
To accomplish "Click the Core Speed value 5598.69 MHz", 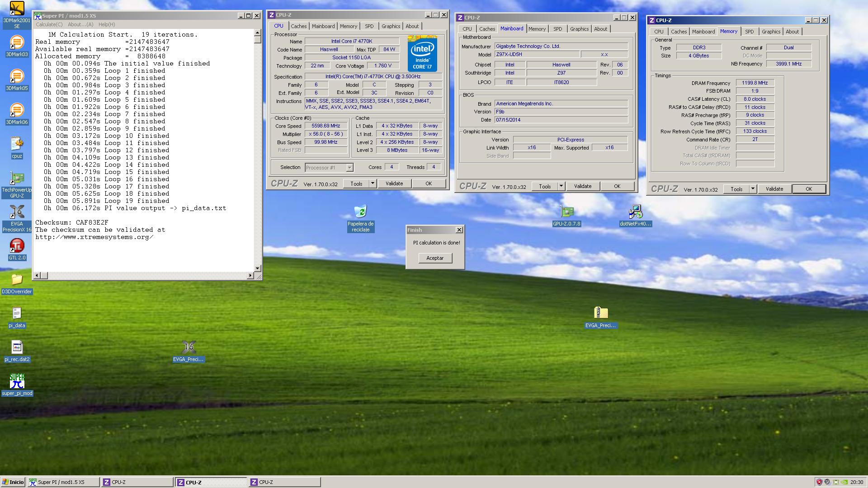I will 326,126.
